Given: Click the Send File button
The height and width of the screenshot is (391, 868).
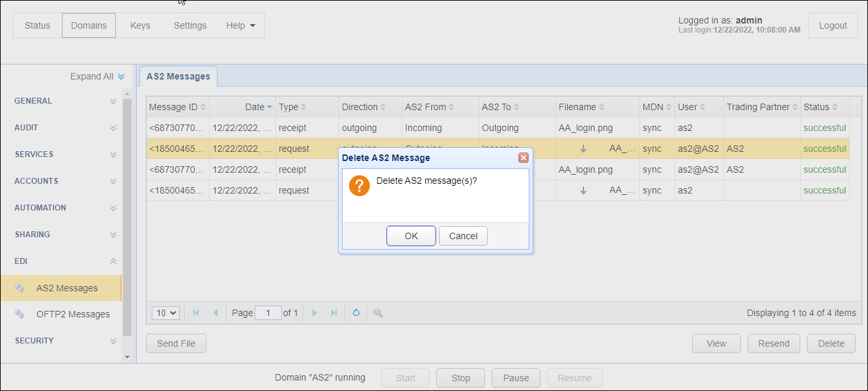Looking at the screenshot, I should 176,343.
